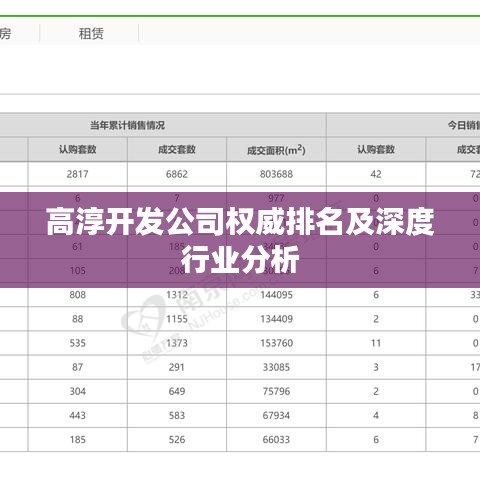
Task: Select the cell showing 808
Action: click(77, 295)
